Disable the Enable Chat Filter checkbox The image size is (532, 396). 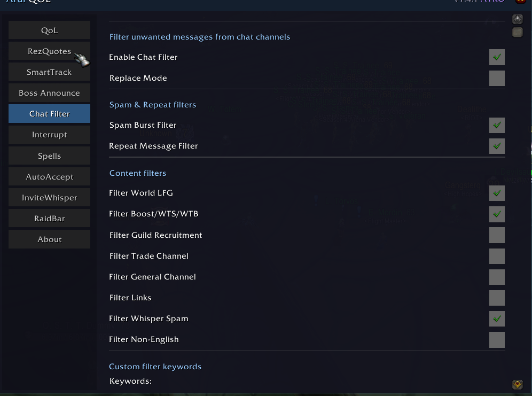tap(497, 57)
